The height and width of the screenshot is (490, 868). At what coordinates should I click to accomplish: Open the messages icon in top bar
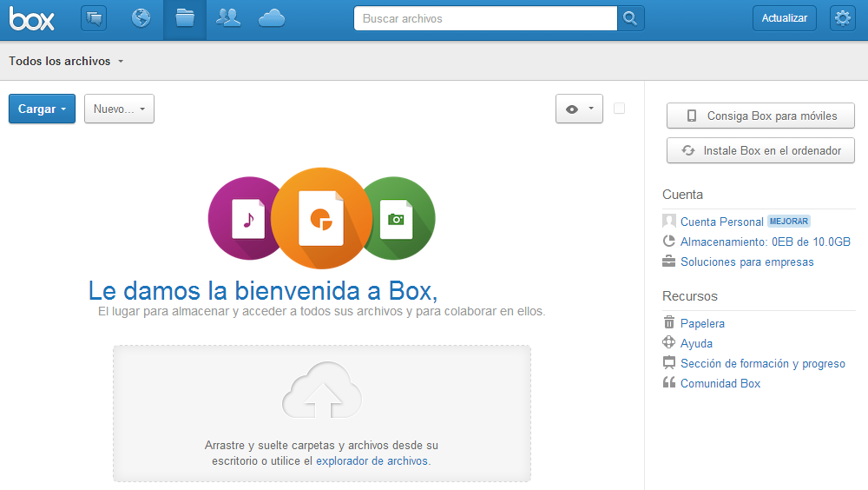tap(94, 18)
